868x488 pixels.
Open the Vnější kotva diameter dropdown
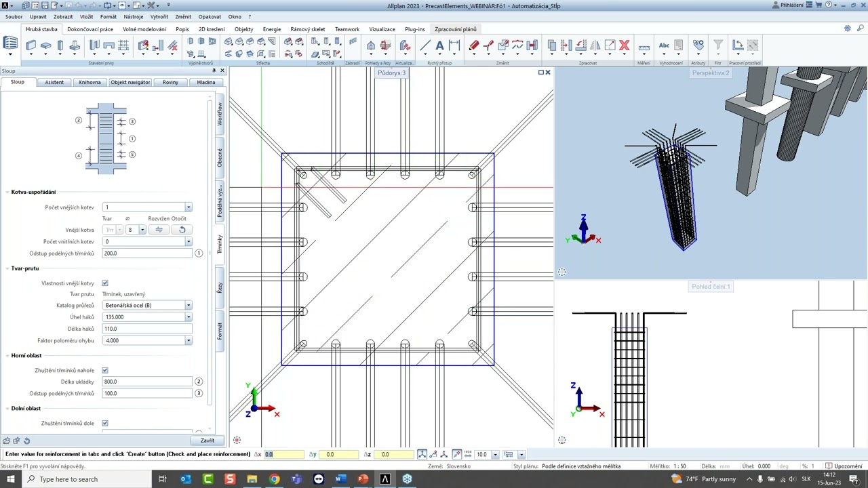click(142, 230)
